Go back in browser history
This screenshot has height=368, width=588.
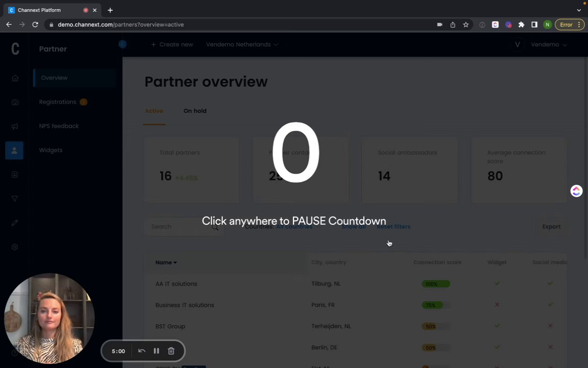tap(9, 25)
